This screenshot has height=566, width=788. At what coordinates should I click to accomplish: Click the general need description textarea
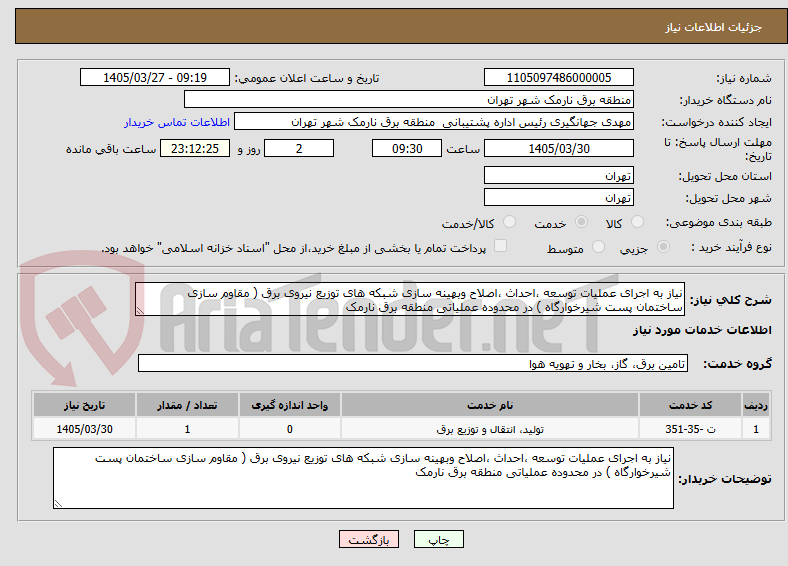[x=410, y=299]
